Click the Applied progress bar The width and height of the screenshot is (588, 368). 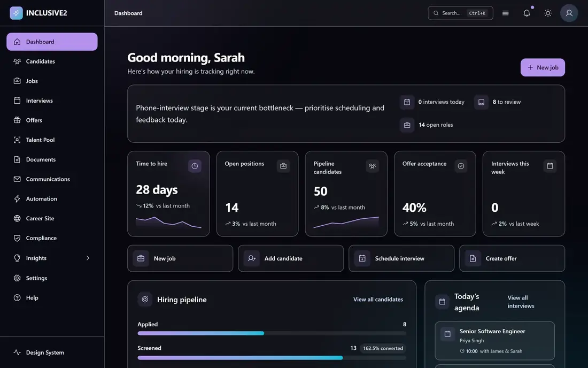(272, 333)
